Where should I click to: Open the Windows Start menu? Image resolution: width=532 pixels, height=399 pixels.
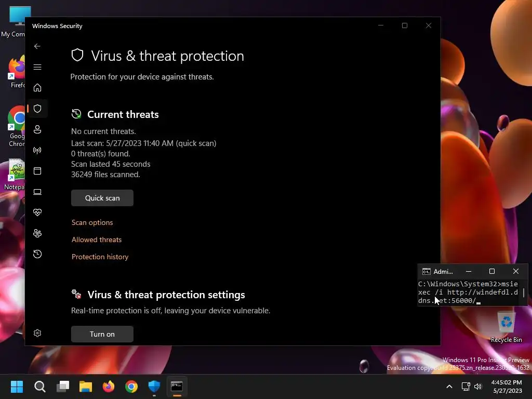pyautogui.click(x=17, y=387)
